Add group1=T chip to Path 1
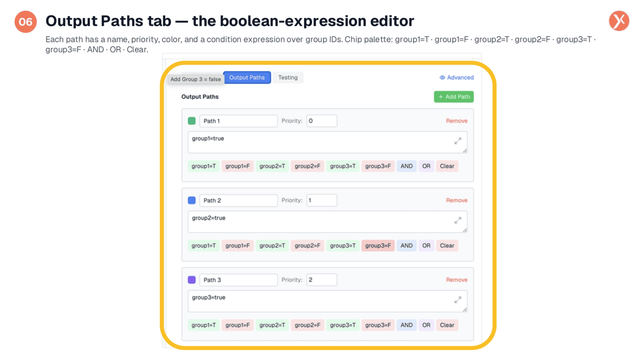The width and height of the screenshot is (644, 362). (204, 166)
